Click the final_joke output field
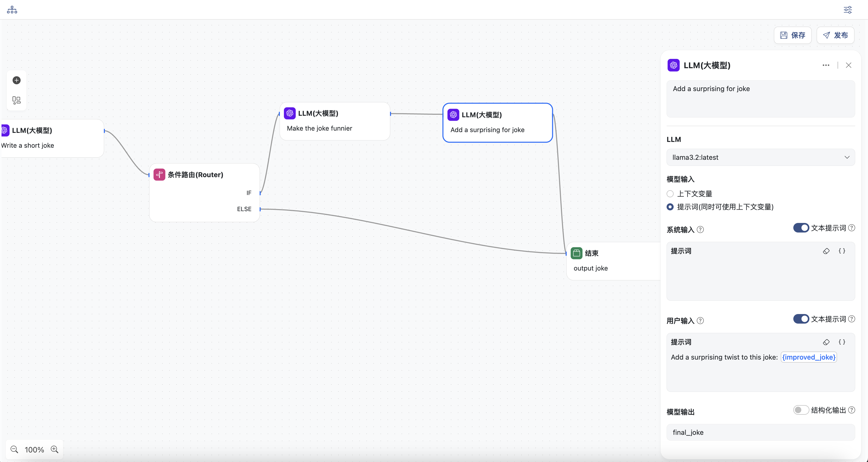Image resolution: width=868 pixels, height=462 pixels. point(761,432)
